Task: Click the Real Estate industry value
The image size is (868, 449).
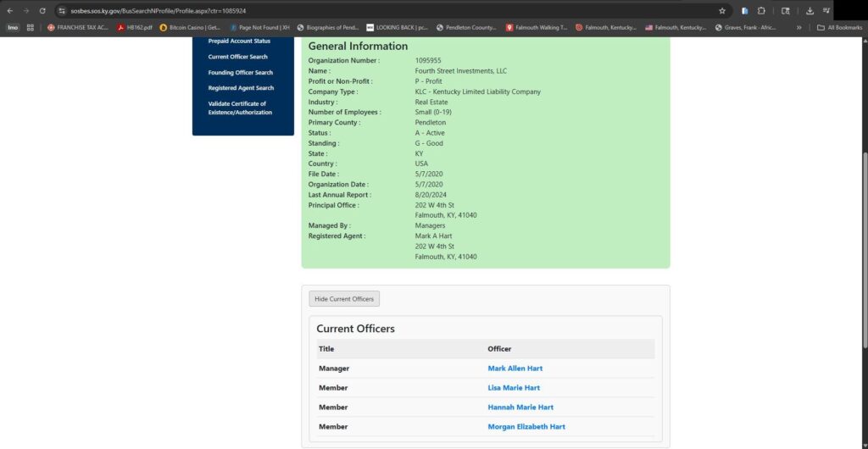Action: coord(431,103)
